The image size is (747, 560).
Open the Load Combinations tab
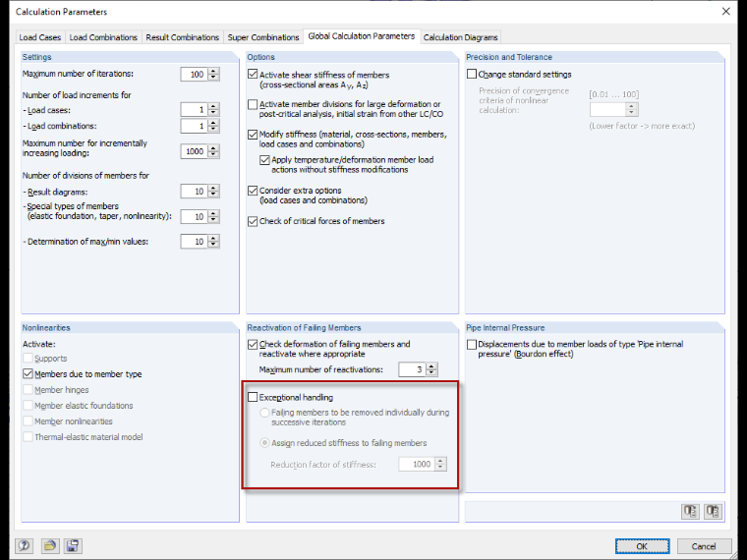point(103,37)
